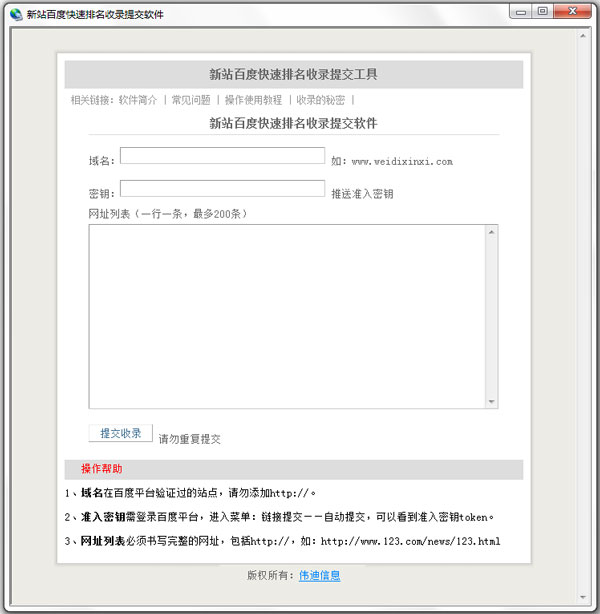Viewport: 600px width, 614px height.
Task: Click inside the 网址列表 text area
Action: pyautogui.click(x=287, y=316)
